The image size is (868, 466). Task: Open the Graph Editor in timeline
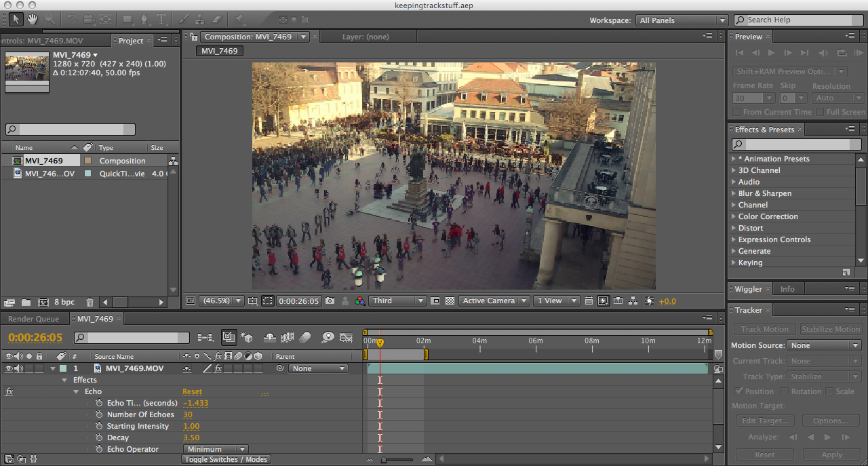(347, 337)
